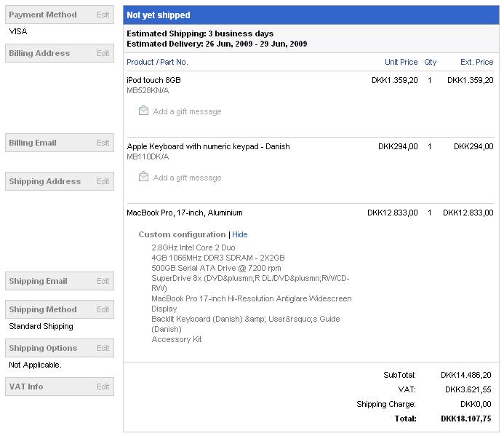504x436 pixels.
Task: Click the Unit Price column header
Action: (x=401, y=62)
